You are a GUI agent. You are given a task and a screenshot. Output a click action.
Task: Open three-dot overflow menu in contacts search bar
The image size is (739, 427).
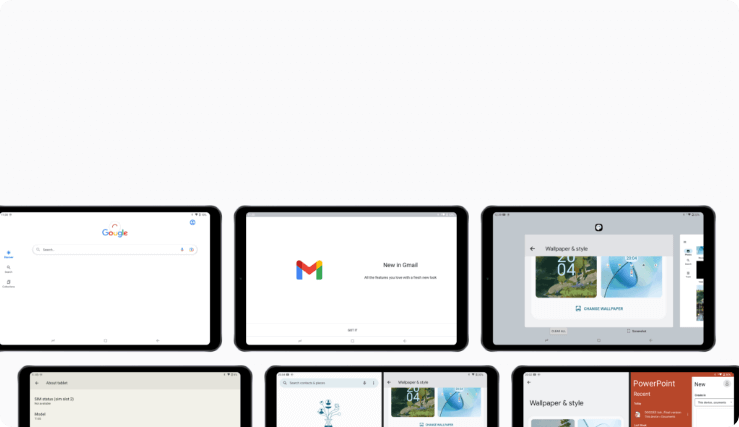click(x=374, y=383)
